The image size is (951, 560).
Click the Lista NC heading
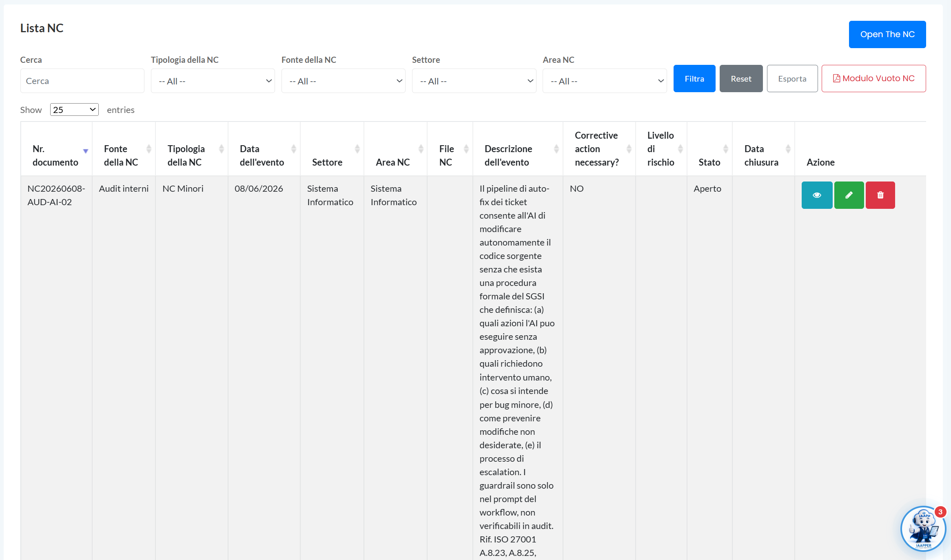pyautogui.click(x=42, y=28)
